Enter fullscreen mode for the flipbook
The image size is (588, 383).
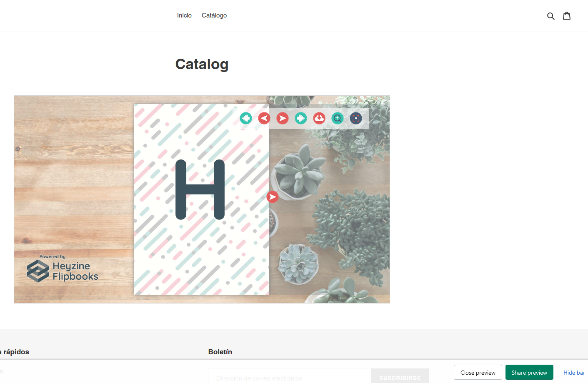(x=355, y=118)
